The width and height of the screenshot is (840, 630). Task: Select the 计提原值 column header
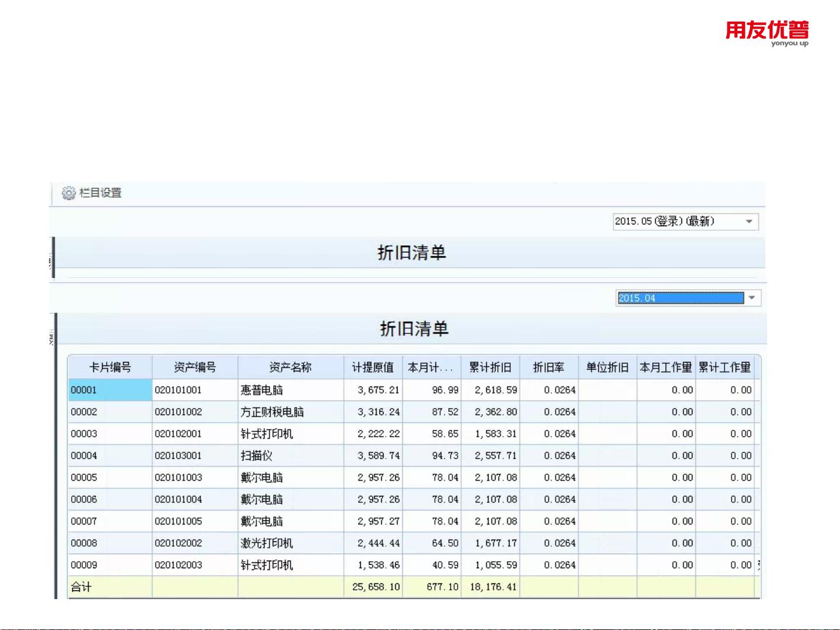(373, 367)
